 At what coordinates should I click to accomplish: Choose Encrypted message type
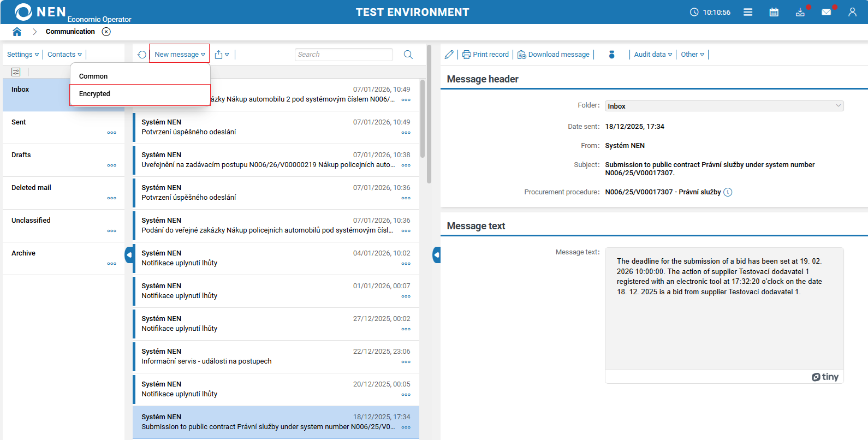[x=140, y=95]
